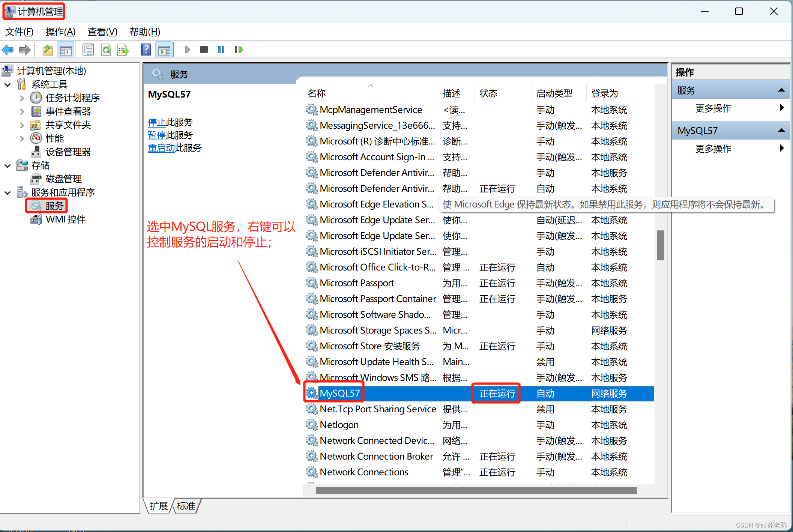Screen dimensions: 793x532
Task: Click the Forward arrow toolbar icon
Action: coord(25,50)
